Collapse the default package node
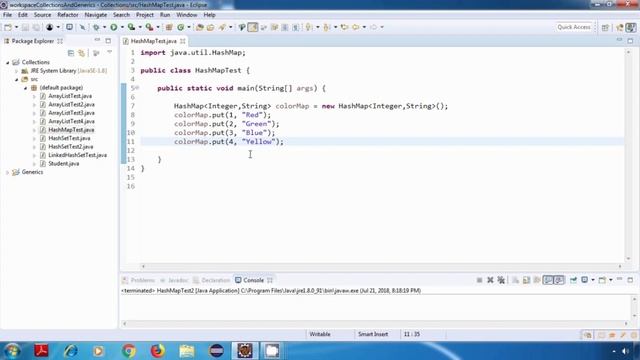The height and width of the screenshot is (360, 640). click(25, 88)
